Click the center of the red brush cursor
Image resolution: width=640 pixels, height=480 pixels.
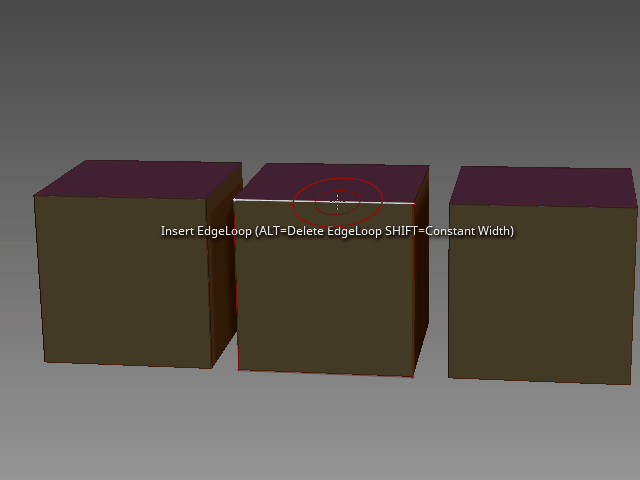pos(337,202)
